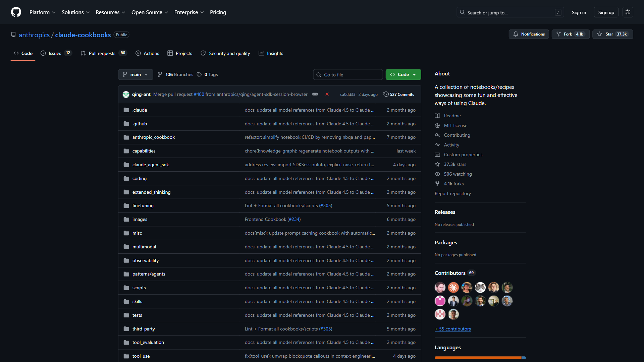This screenshot has width=644, height=362.
Task: Click the slash shortcut icon in search
Action: point(558,12)
